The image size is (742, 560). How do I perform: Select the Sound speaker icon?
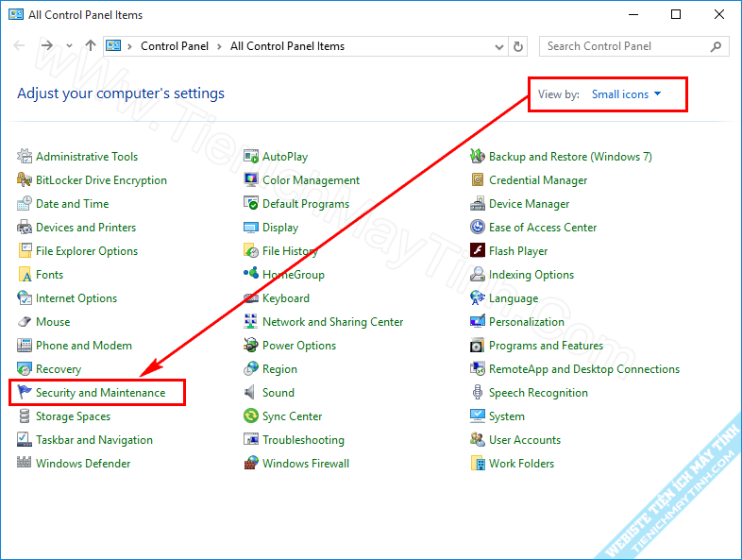click(251, 393)
